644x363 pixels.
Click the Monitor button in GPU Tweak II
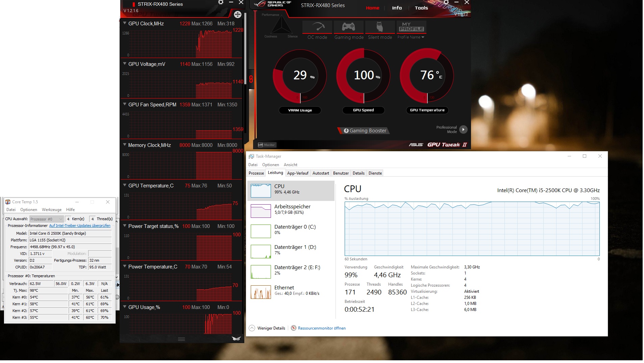267,145
